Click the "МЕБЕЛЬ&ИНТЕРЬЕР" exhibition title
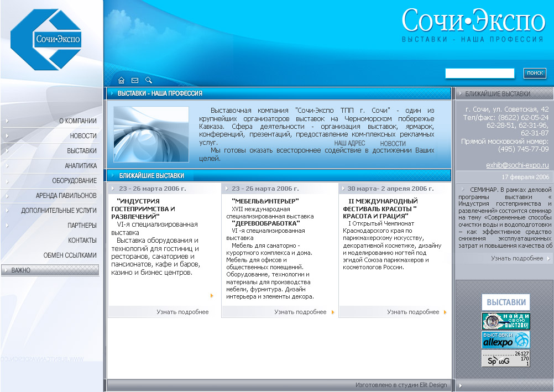The image size is (554, 392). coord(265,201)
